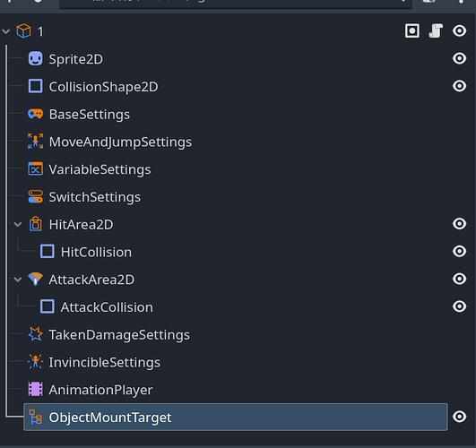The height and width of the screenshot is (448, 476).
Task: Hide the HitCollision node
Action: coord(459,251)
